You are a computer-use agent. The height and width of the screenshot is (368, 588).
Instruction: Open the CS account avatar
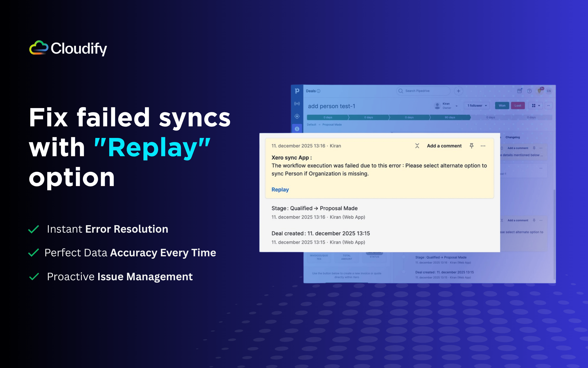(549, 91)
